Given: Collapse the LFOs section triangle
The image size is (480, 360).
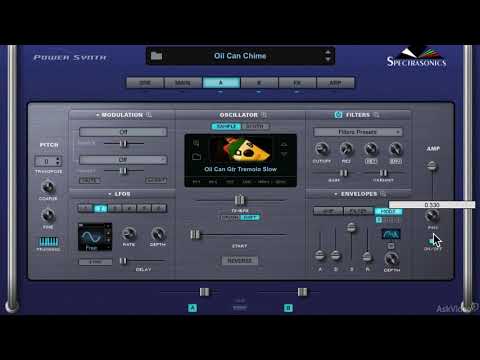Looking at the screenshot, I should 110,194.
